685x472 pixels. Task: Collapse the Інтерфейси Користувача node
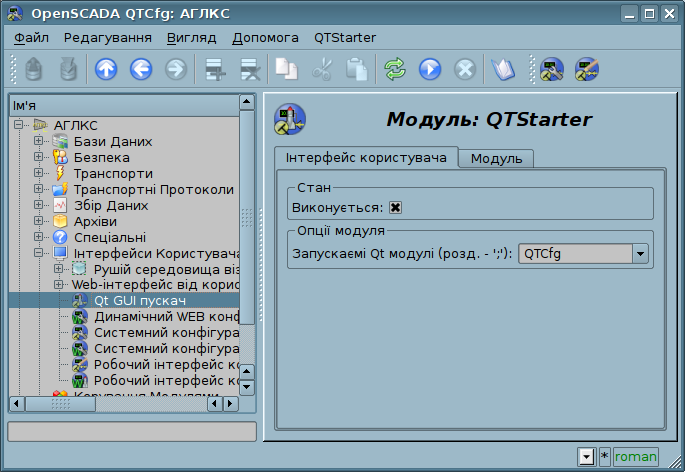[x=38, y=253]
